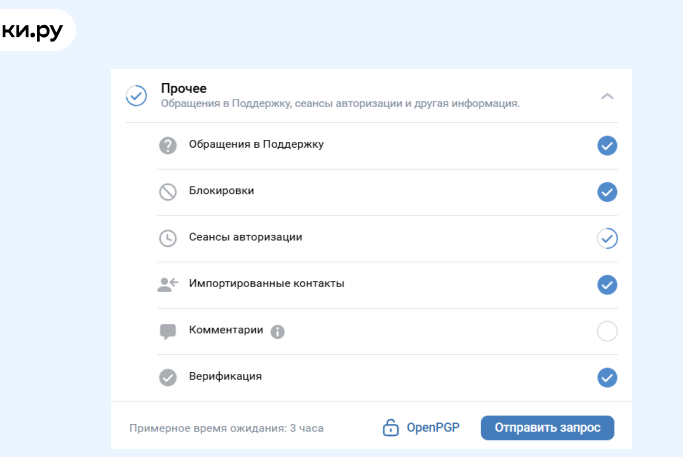The height and width of the screenshot is (457, 683).
Task: Uncheck the Блокировки checkbox
Action: pos(607,192)
